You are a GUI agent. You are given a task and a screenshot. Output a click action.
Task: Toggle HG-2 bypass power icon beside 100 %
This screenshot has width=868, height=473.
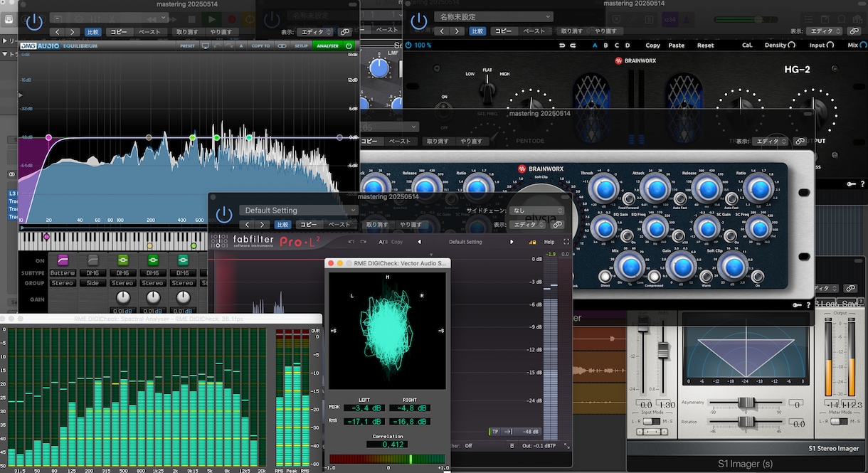click(408, 45)
